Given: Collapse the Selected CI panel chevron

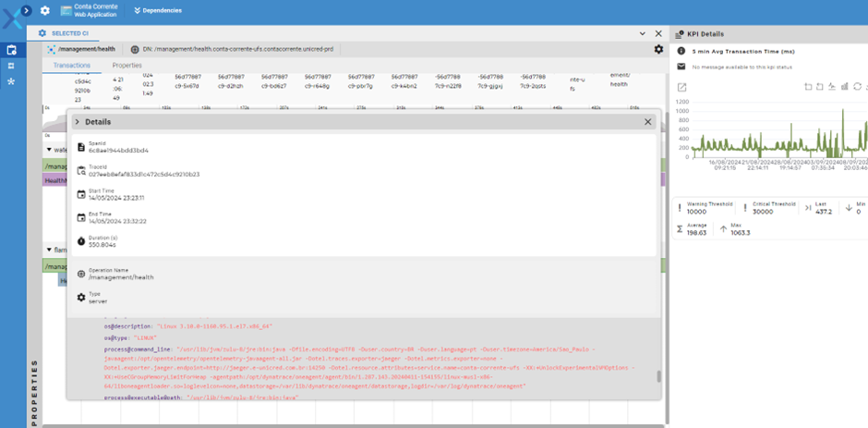Looking at the screenshot, I should pyautogui.click(x=642, y=33).
